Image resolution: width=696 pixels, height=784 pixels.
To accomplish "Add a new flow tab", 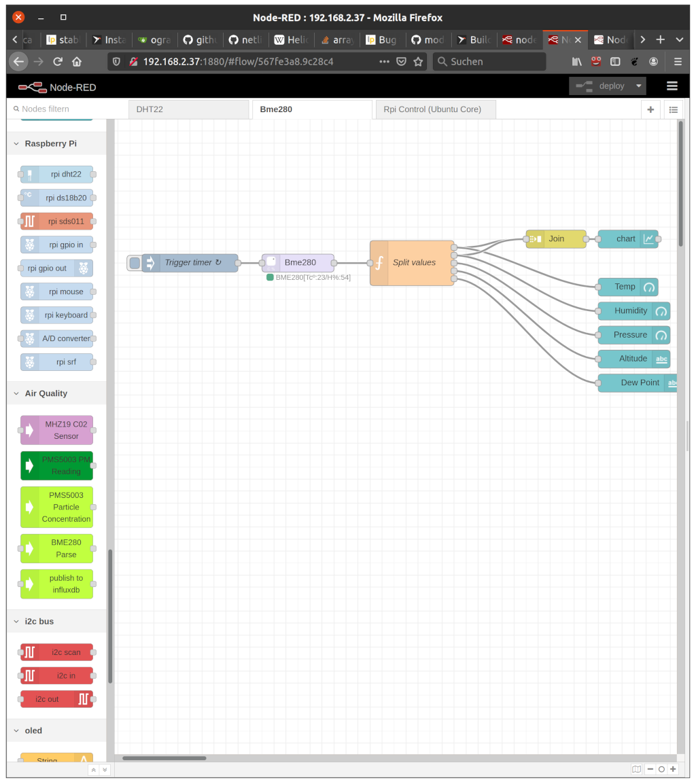I will coord(650,109).
